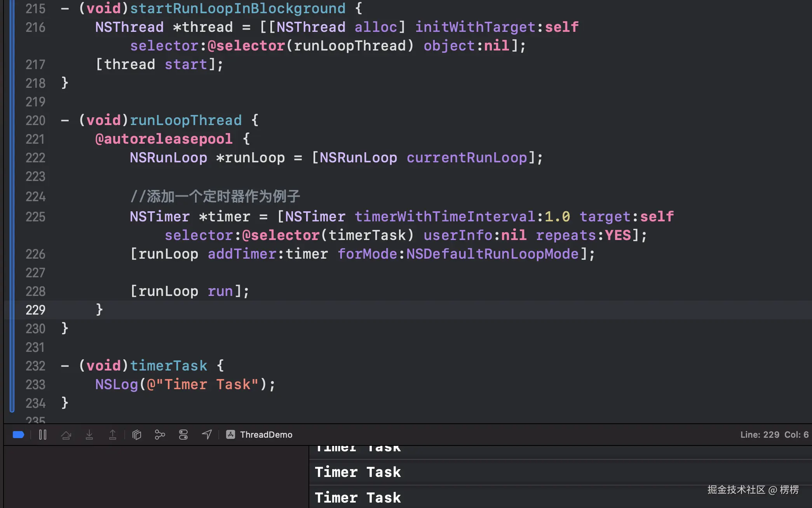Open the ThreadDemo process menu label
The height and width of the screenshot is (508, 812).
click(266, 435)
